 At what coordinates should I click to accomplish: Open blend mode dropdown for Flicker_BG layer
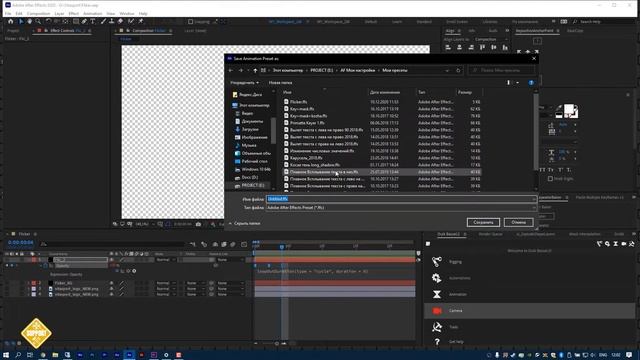click(x=166, y=283)
